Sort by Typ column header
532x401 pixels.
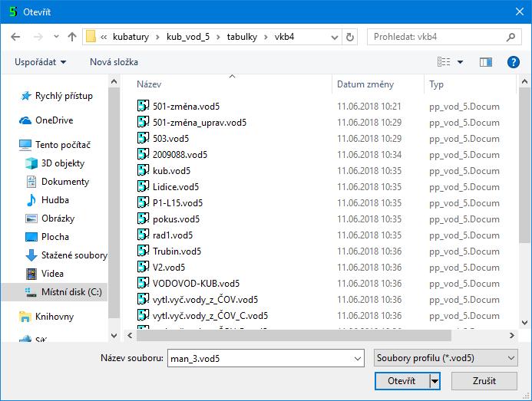[436, 84]
